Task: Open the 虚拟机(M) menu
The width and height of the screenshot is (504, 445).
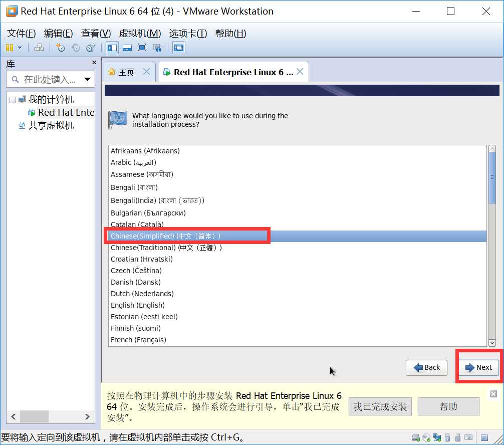Action: point(140,33)
